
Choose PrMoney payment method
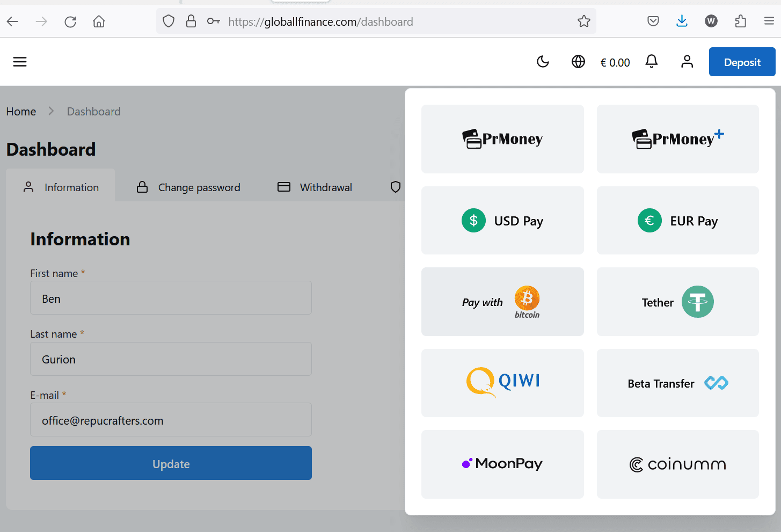(x=502, y=139)
